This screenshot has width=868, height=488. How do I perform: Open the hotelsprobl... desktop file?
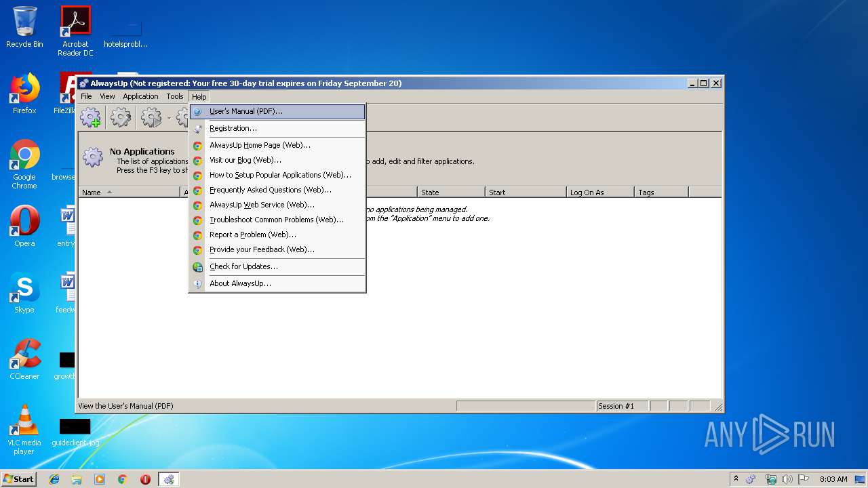tap(125, 35)
